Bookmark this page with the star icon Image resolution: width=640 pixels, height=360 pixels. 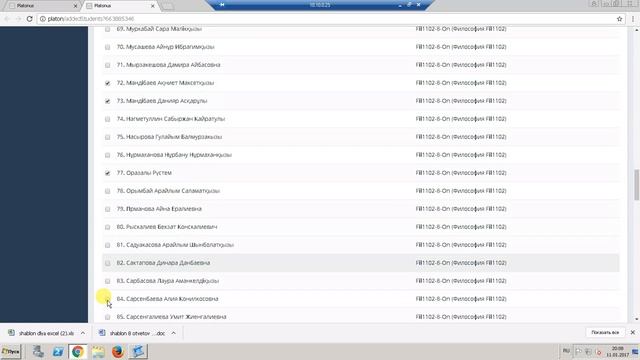click(619, 19)
